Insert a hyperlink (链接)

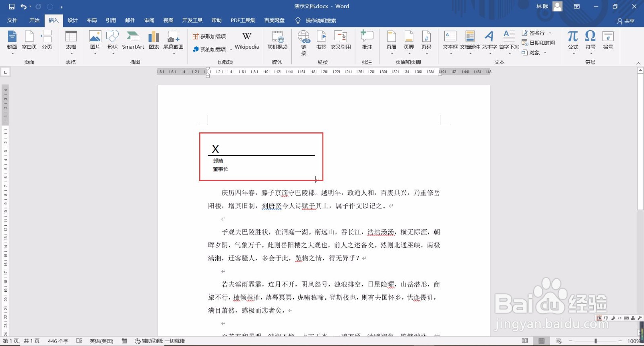tap(303, 43)
